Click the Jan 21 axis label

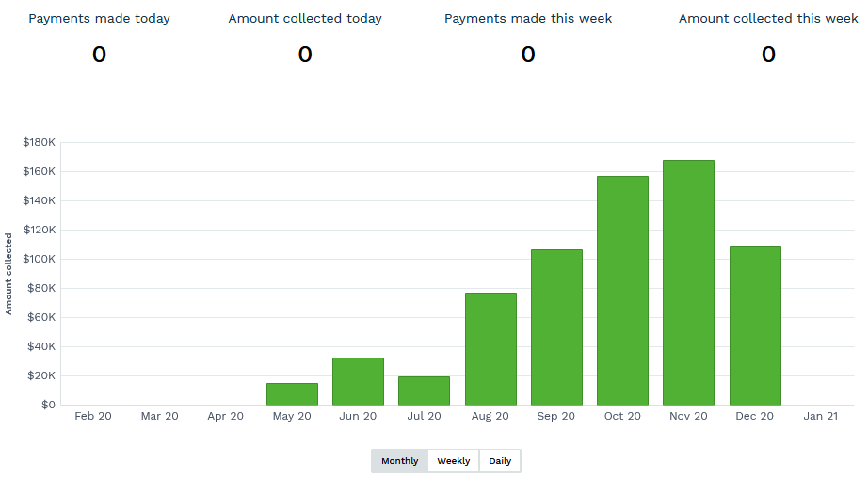pos(821,416)
